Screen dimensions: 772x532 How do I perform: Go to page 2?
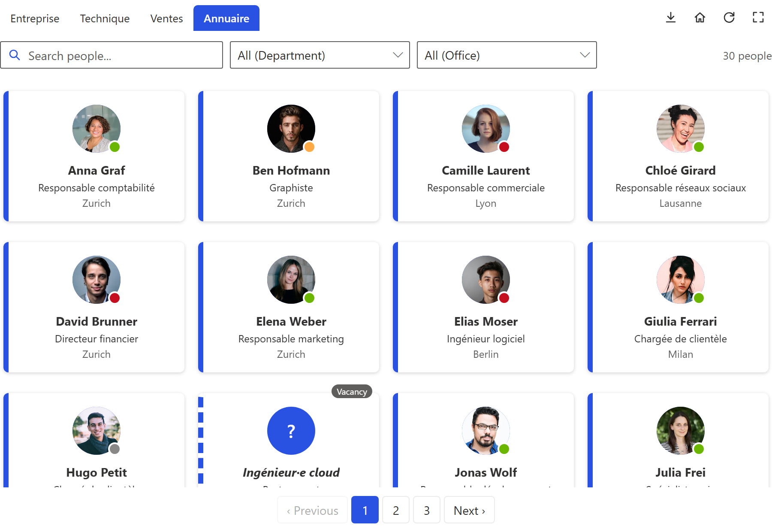click(x=396, y=510)
